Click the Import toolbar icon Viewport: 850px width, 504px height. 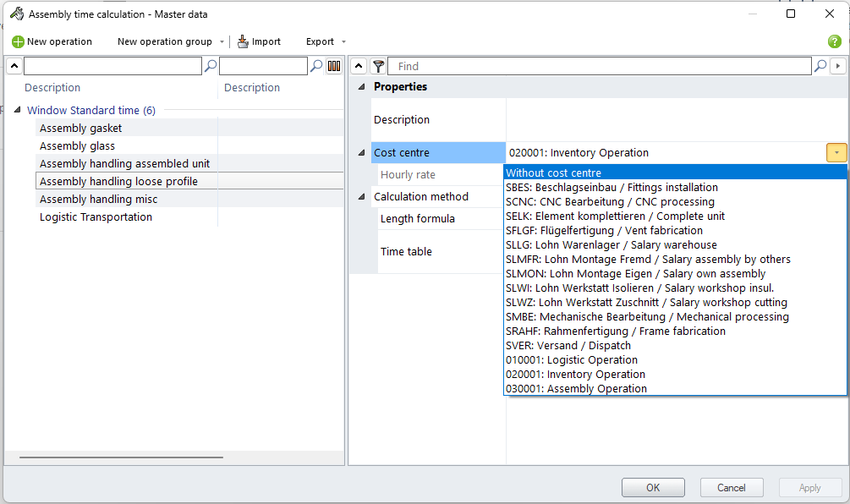tap(244, 41)
